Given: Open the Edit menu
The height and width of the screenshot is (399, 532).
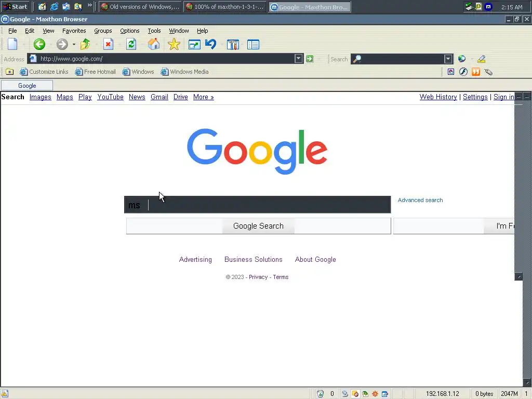Looking at the screenshot, I should coord(30,31).
